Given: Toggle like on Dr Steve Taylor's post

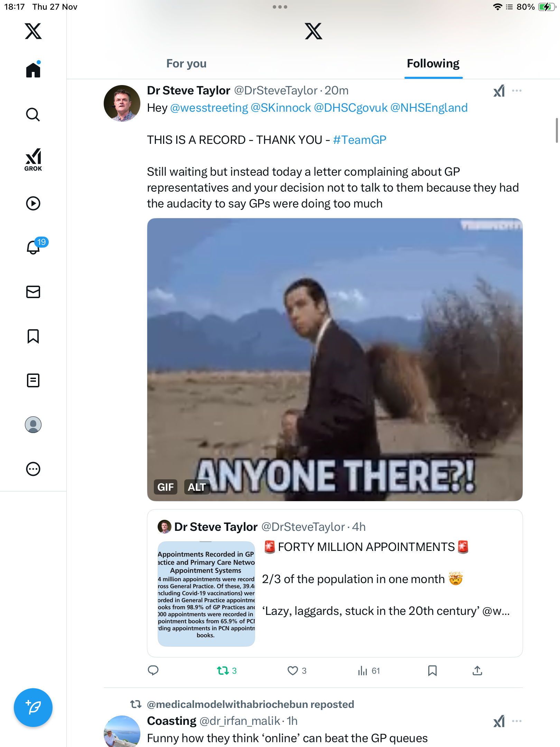Looking at the screenshot, I should click(293, 671).
